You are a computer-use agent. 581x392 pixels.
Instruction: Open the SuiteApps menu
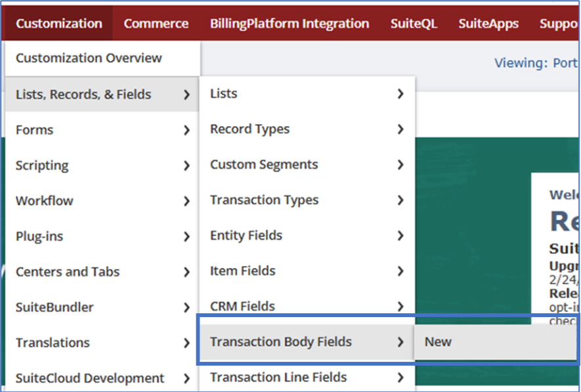click(x=488, y=24)
